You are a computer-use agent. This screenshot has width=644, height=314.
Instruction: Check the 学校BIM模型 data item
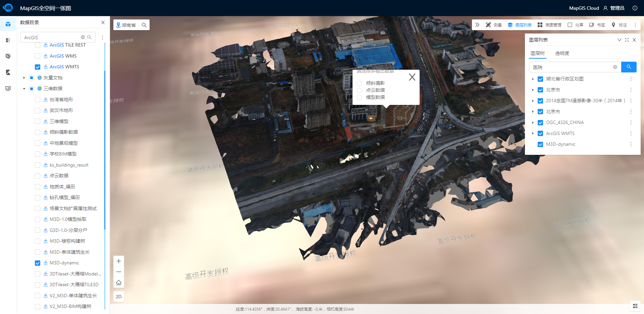coord(38,154)
